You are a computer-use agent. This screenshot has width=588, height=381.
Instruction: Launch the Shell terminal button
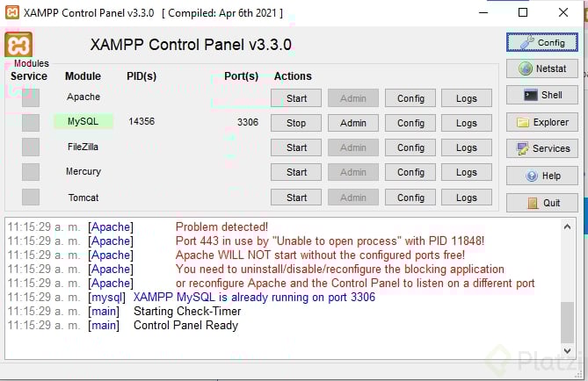point(542,95)
